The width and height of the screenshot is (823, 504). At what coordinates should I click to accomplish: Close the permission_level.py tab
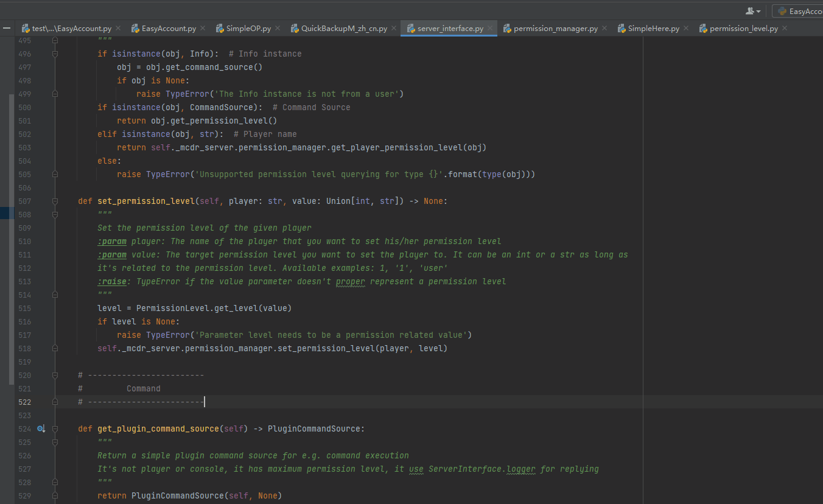pyautogui.click(x=785, y=28)
